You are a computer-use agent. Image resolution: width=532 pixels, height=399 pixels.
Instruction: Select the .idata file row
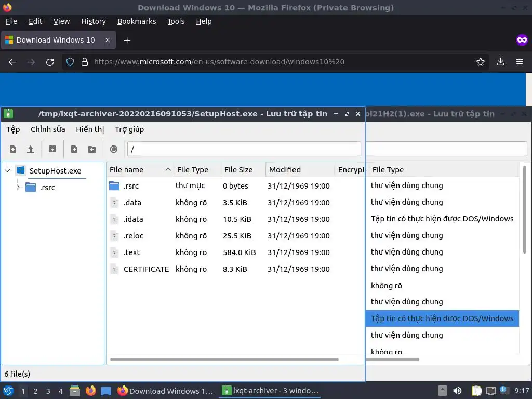(x=235, y=219)
